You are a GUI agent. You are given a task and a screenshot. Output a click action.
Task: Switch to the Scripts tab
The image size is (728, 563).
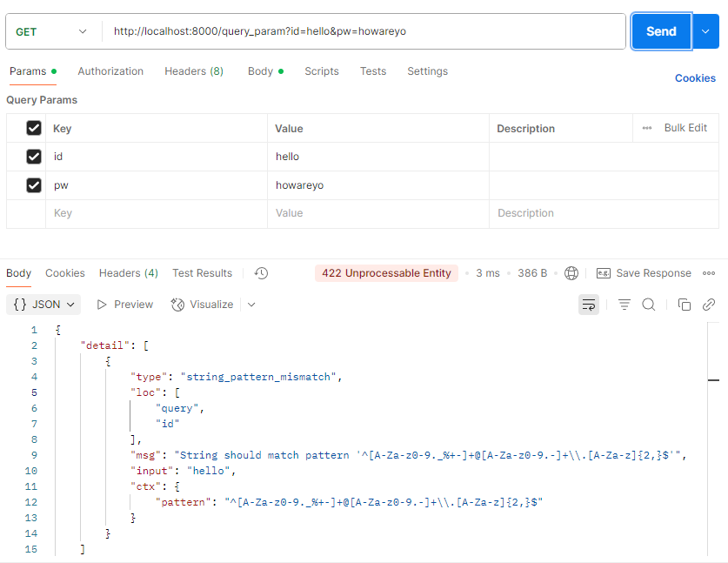point(321,71)
